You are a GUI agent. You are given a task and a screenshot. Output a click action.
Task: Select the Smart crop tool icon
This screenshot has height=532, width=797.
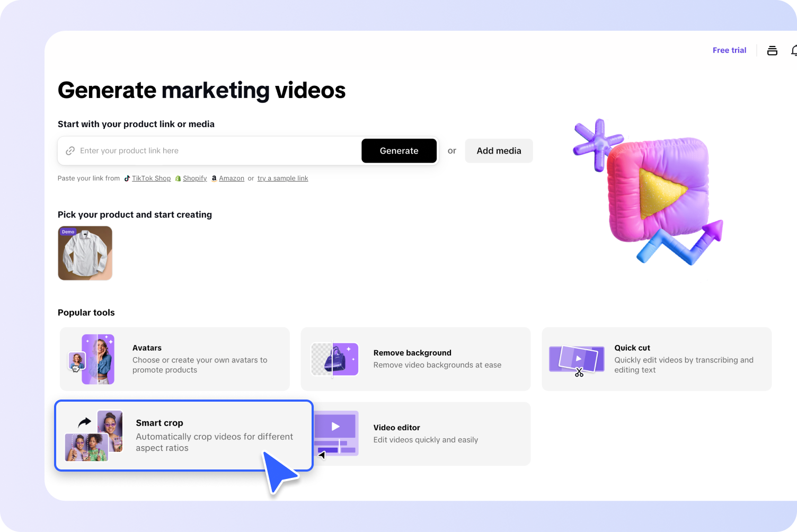(x=93, y=435)
